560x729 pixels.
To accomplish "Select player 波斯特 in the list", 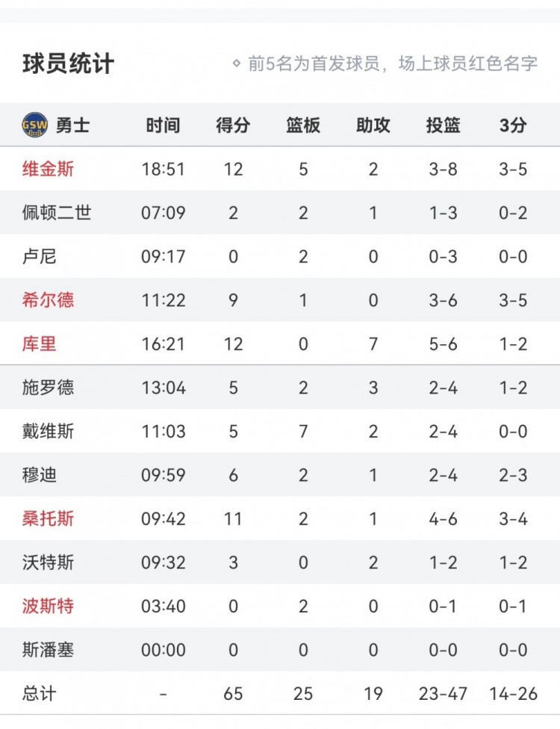I will [48, 606].
